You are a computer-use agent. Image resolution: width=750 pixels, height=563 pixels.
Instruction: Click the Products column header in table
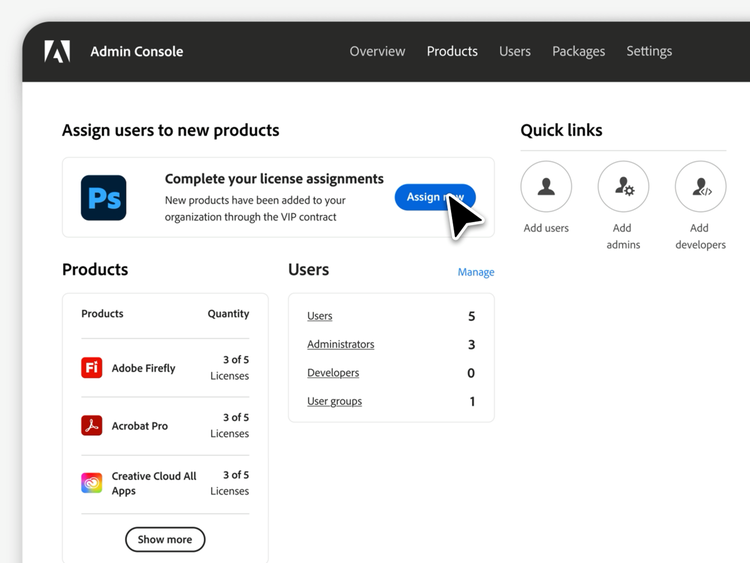tap(102, 314)
